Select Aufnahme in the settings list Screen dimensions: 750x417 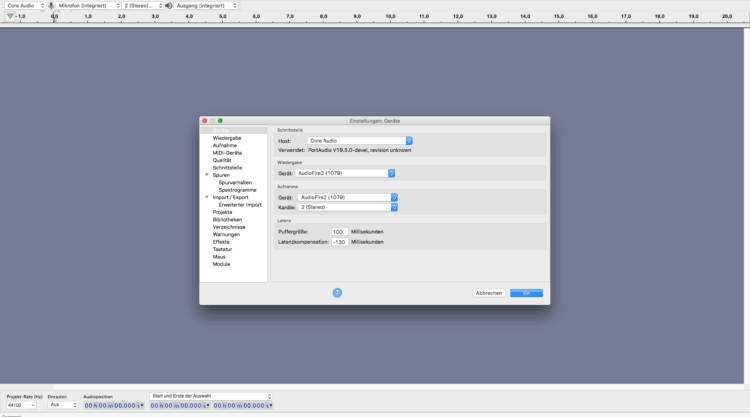tap(225, 145)
